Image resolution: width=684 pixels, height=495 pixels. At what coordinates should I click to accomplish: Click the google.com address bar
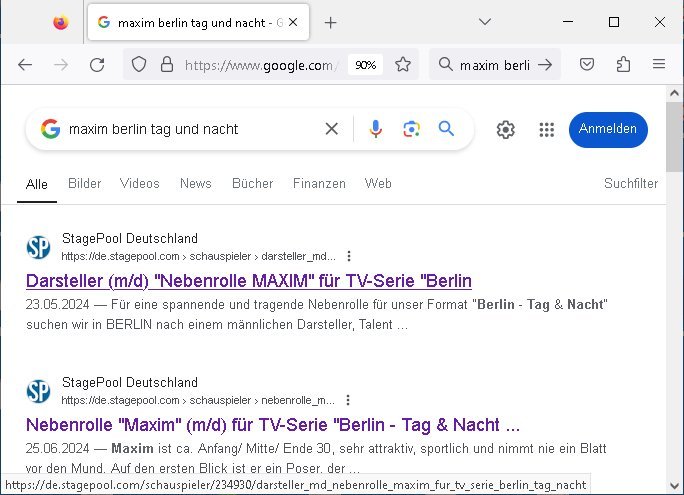click(261, 65)
